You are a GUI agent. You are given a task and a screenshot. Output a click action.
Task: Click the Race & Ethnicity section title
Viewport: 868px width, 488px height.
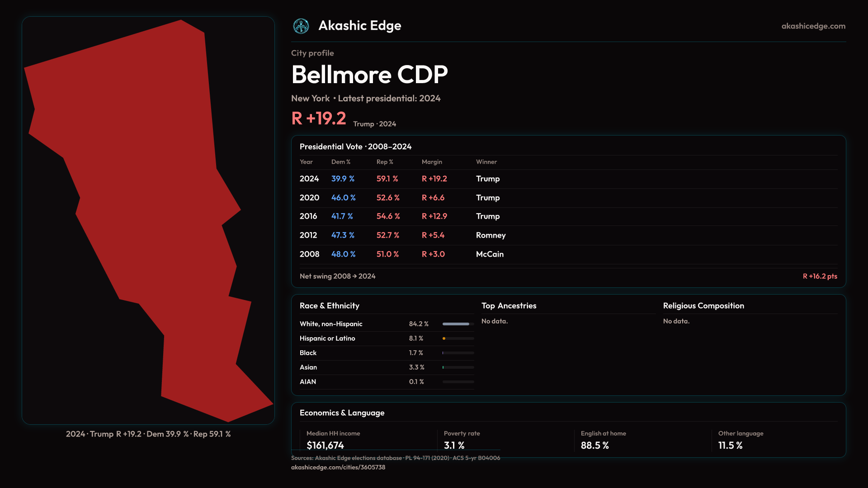(x=329, y=306)
